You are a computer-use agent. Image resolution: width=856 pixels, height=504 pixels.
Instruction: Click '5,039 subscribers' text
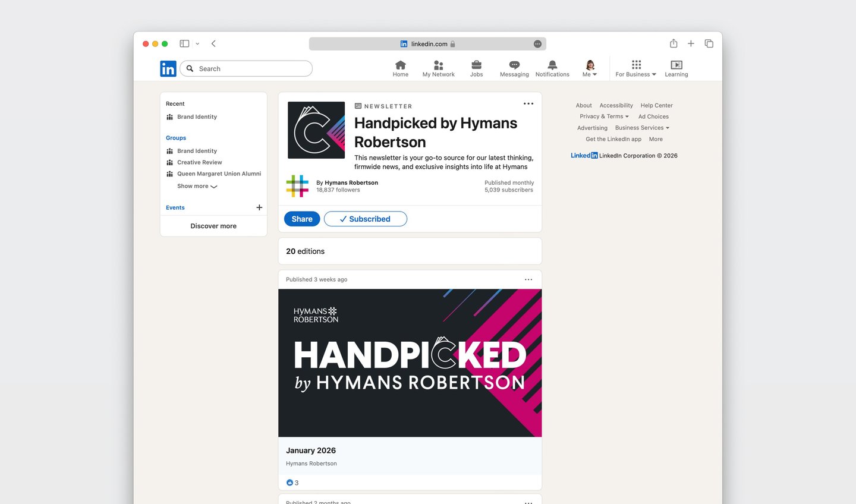tap(509, 190)
